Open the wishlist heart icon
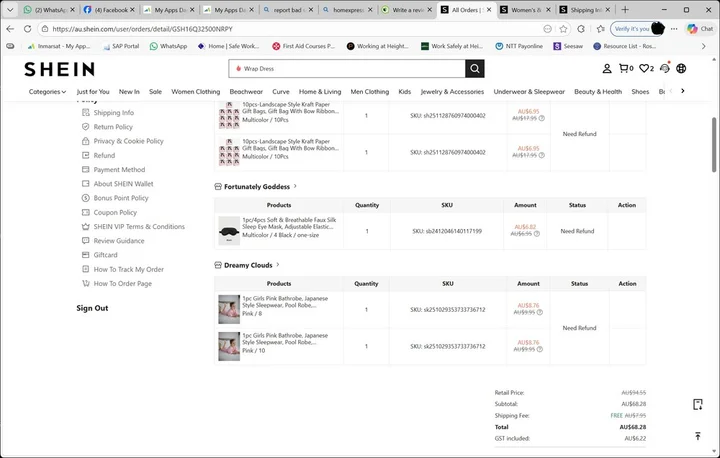720x458 pixels. click(x=647, y=68)
